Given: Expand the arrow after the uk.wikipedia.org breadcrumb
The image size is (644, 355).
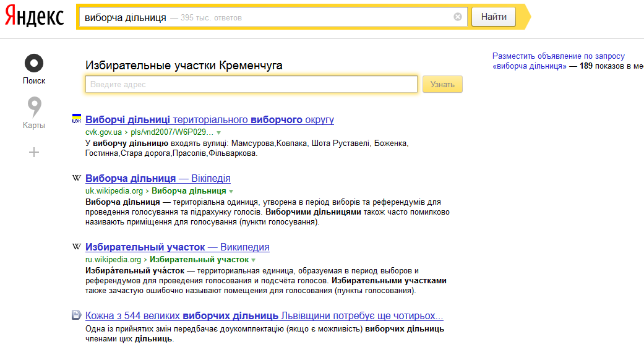Looking at the screenshot, I should [231, 192].
